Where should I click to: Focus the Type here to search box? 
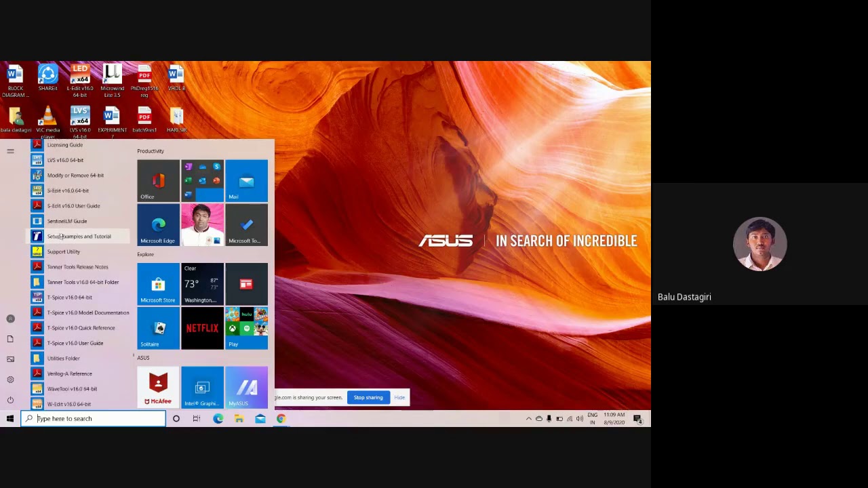(x=93, y=419)
